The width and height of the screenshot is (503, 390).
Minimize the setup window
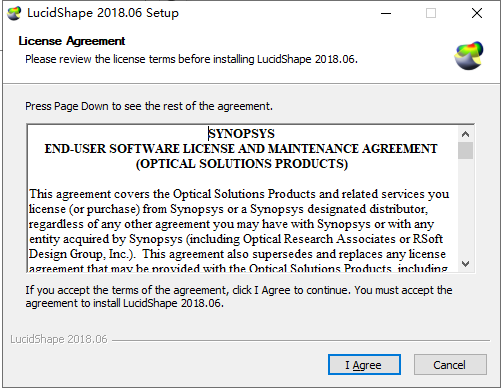pyautogui.click(x=387, y=14)
